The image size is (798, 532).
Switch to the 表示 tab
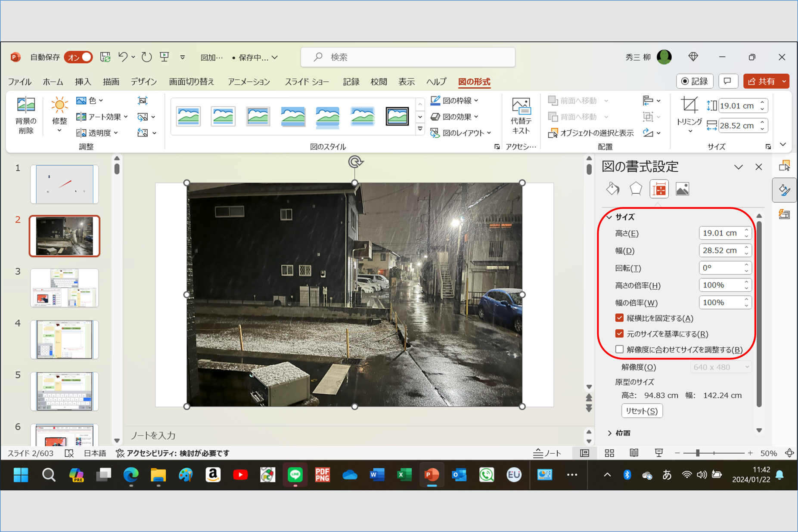click(406, 82)
